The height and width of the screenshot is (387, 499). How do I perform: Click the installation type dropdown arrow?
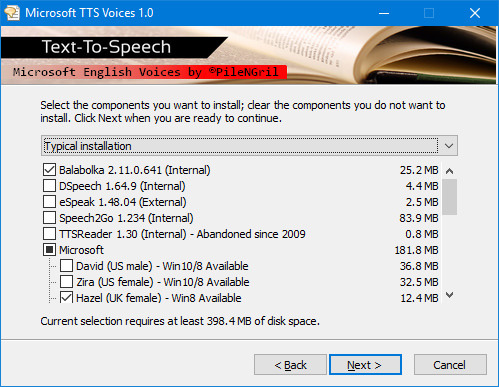[449, 146]
